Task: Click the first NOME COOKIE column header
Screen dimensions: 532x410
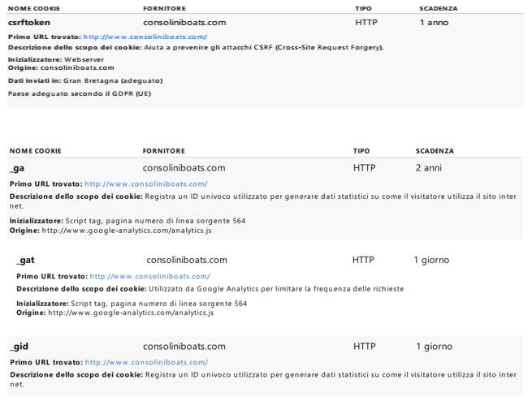Action: [34, 8]
